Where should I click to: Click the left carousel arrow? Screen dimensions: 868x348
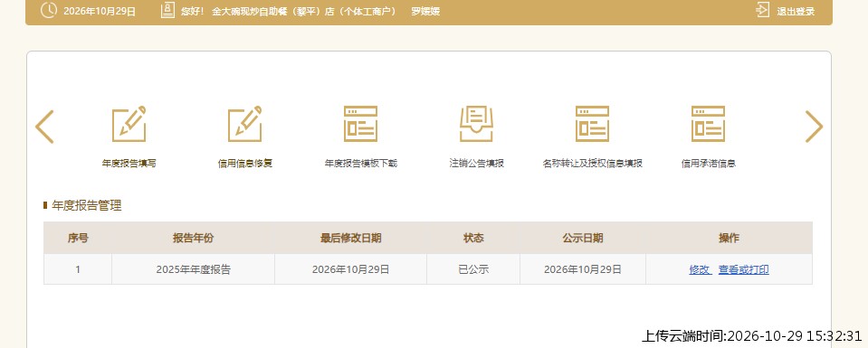44,127
